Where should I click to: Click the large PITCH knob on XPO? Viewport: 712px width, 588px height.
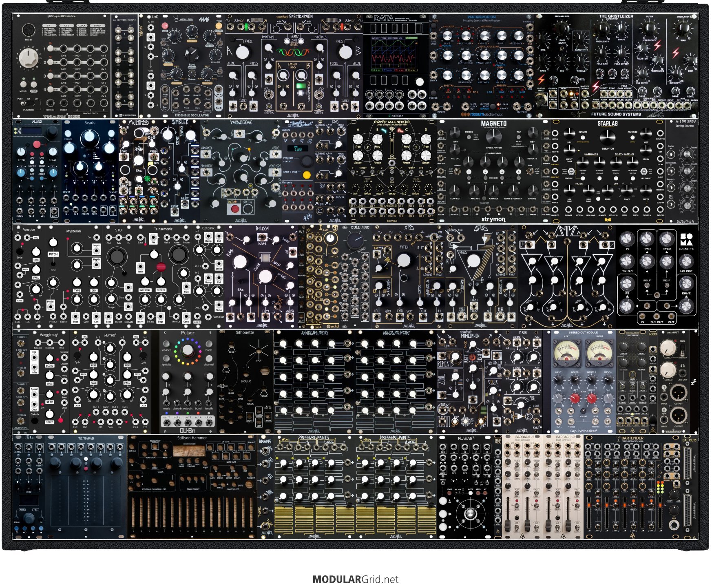coord(404,260)
